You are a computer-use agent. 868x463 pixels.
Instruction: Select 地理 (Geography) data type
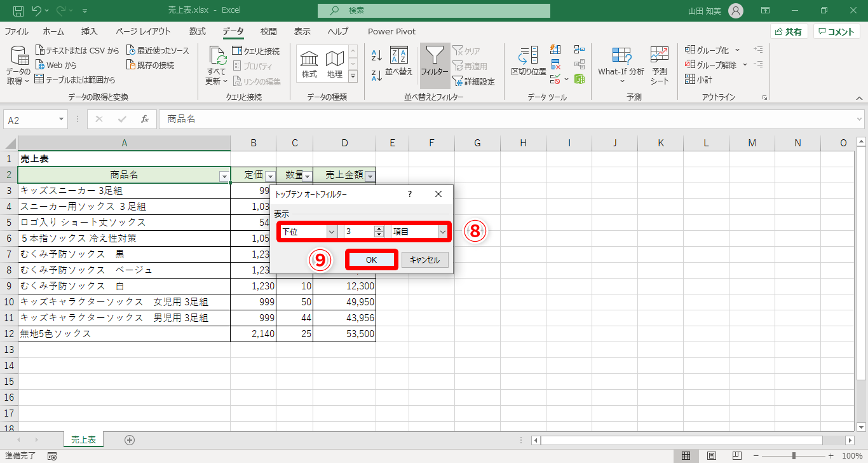point(334,65)
